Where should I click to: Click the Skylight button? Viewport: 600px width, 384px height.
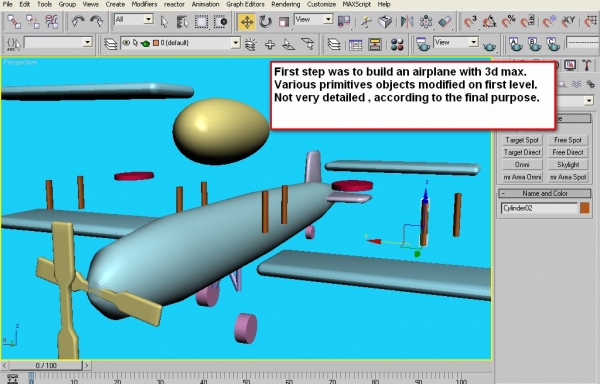click(567, 164)
